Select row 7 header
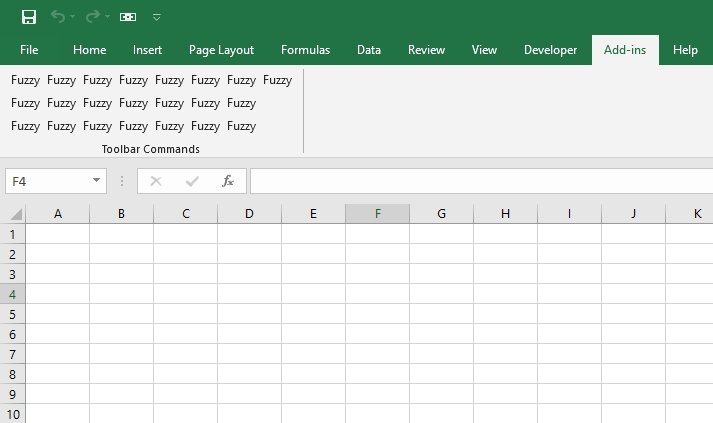Image resolution: width=713 pixels, height=423 pixels. click(x=12, y=354)
